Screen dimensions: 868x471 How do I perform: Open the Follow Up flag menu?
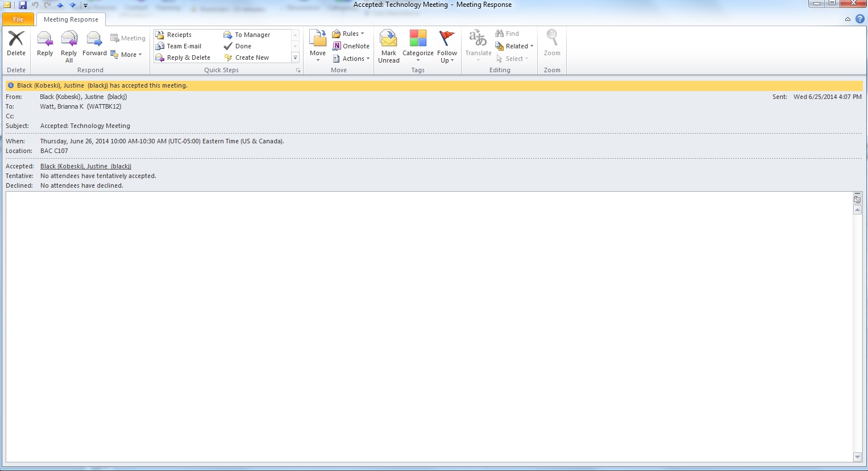[x=447, y=47]
